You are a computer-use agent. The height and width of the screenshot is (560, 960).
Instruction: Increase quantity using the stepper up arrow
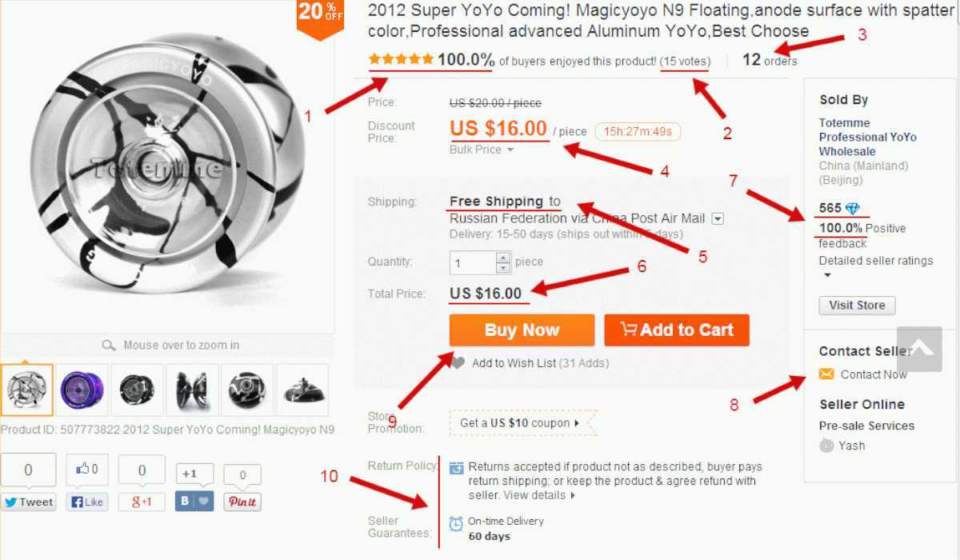pos(503,258)
